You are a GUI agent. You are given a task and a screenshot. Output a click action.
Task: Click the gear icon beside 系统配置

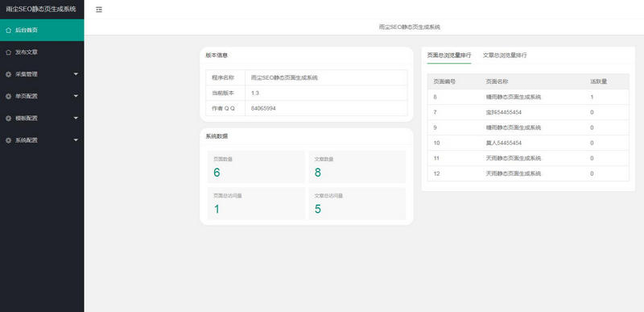click(x=9, y=140)
